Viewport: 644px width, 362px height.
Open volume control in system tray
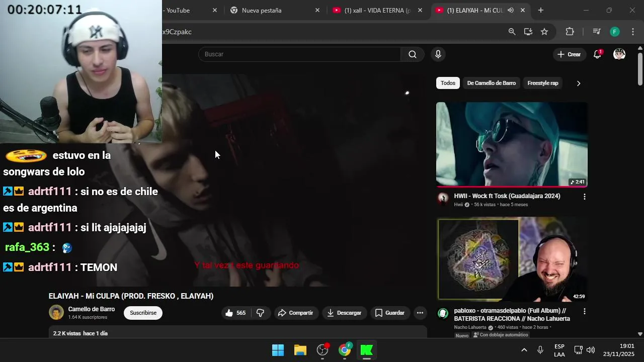[591, 350]
